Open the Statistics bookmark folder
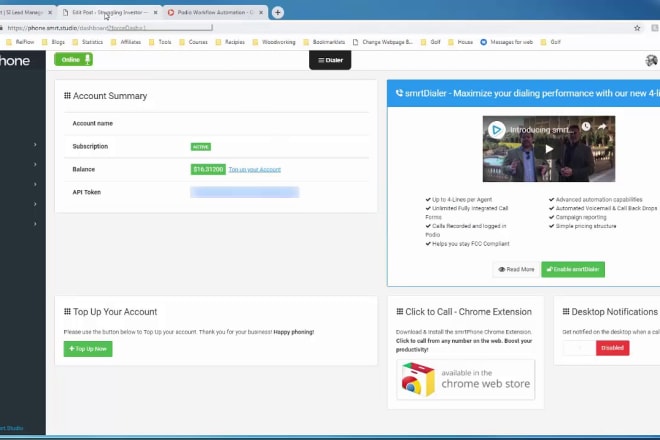Screen dimensions: 660x440 tap(88, 42)
